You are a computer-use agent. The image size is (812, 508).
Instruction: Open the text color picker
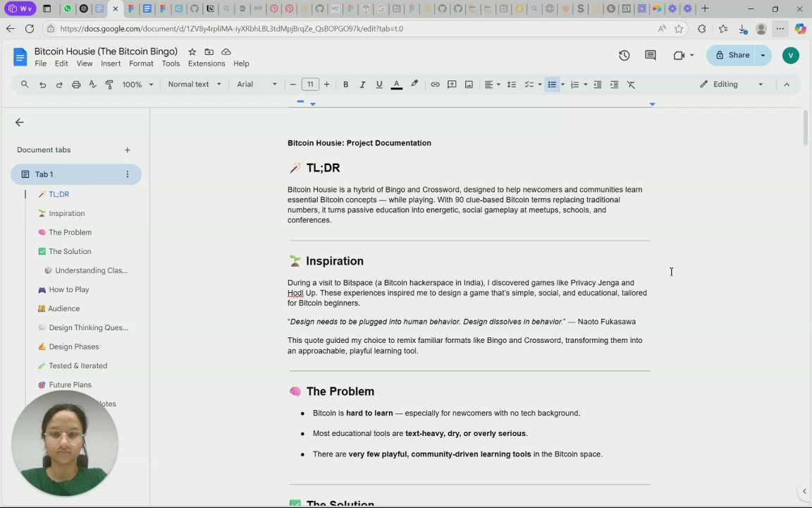396,85
